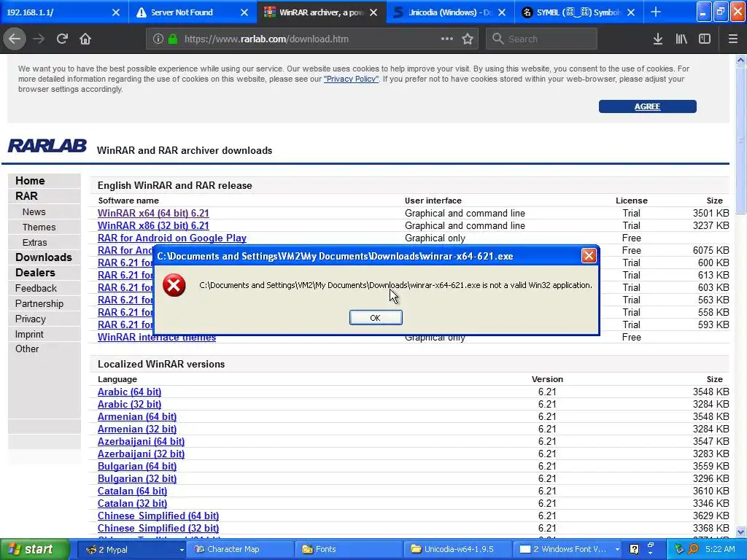The height and width of the screenshot is (560, 747).
Task: Open Partnership in the sidebar menu
Action: (39, 304)
